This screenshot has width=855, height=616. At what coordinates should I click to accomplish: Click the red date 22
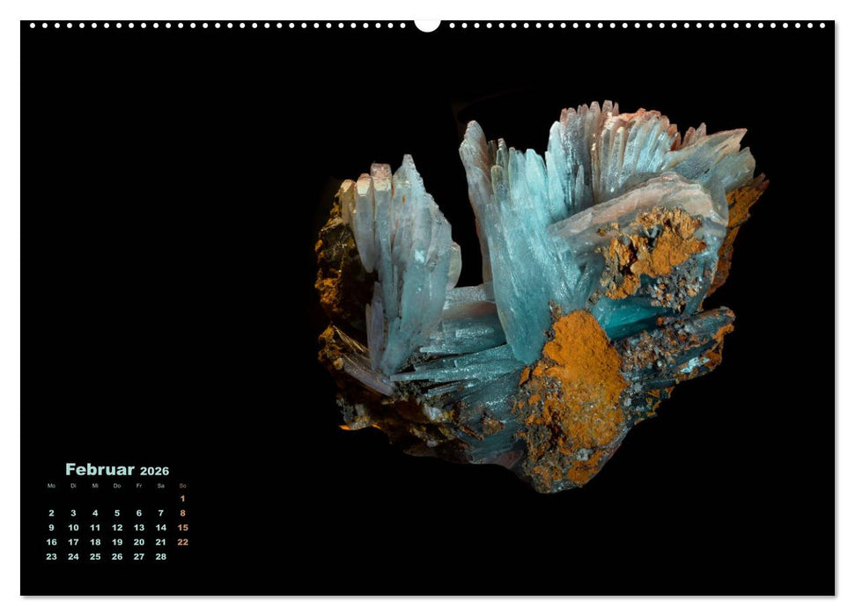pos(182,542)
